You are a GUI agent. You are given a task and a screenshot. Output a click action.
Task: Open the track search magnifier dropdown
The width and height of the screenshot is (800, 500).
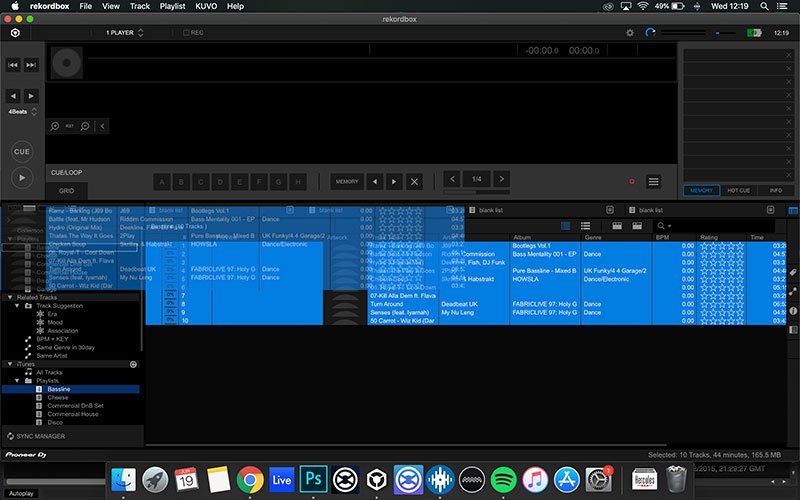664,226
